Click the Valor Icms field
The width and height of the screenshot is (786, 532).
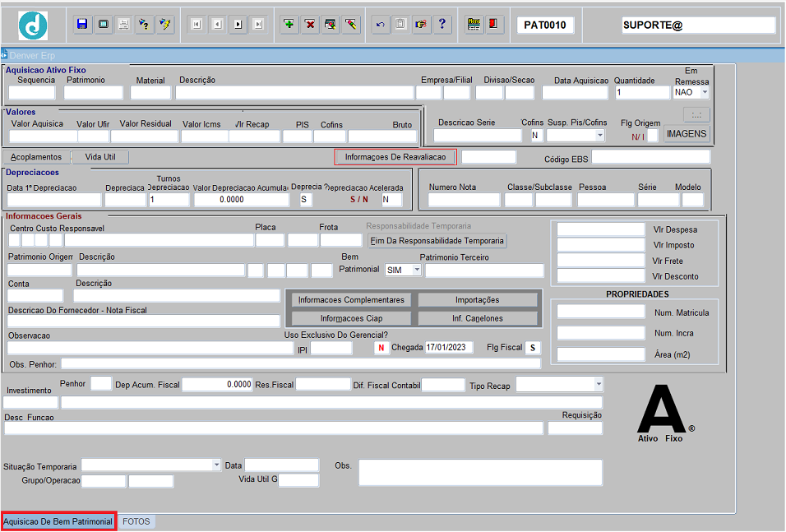point(205,136)
